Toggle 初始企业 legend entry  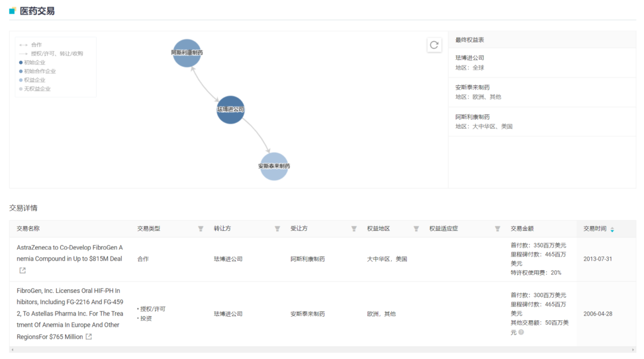tap(32, 63)
